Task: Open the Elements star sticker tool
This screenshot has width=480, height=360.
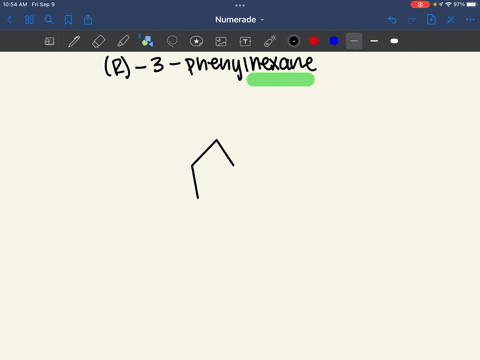Action: coord(196,41)
